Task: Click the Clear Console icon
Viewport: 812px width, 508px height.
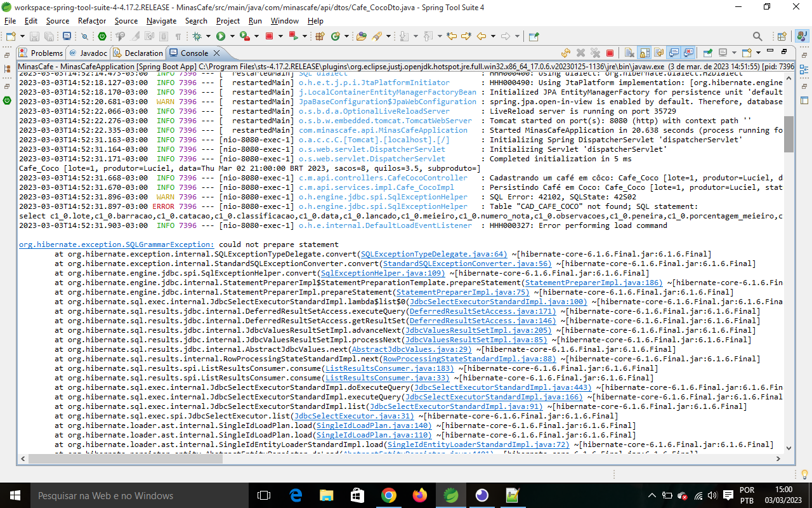Action: point(629,53)
